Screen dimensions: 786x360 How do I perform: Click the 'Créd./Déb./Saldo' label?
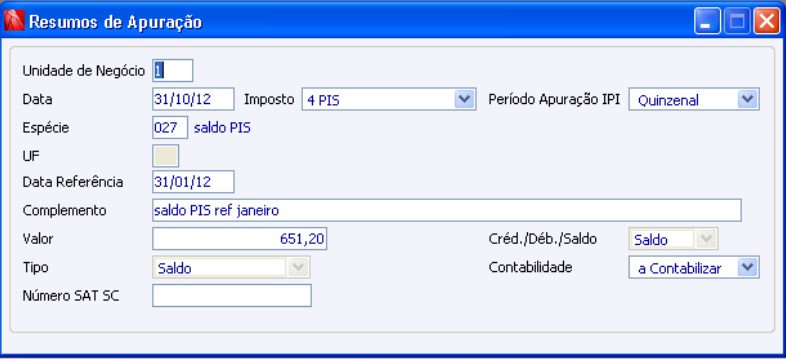(x=543, y=239)
